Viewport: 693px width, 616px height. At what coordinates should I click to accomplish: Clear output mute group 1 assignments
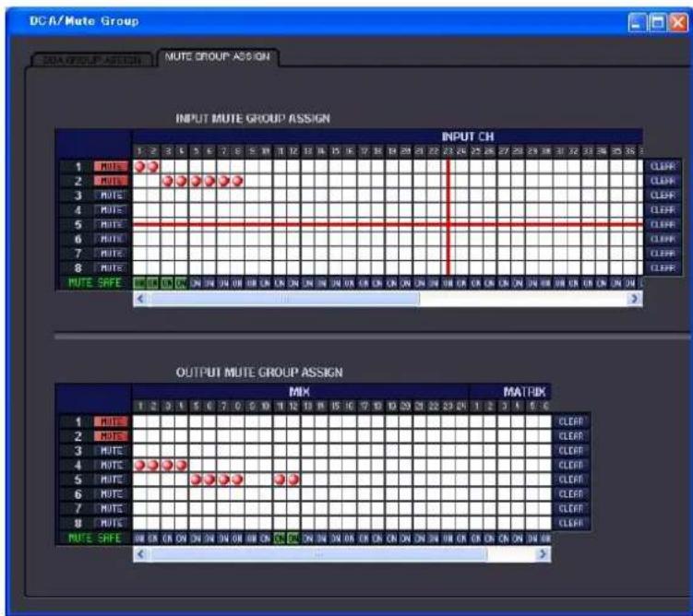tap(571, 421)
